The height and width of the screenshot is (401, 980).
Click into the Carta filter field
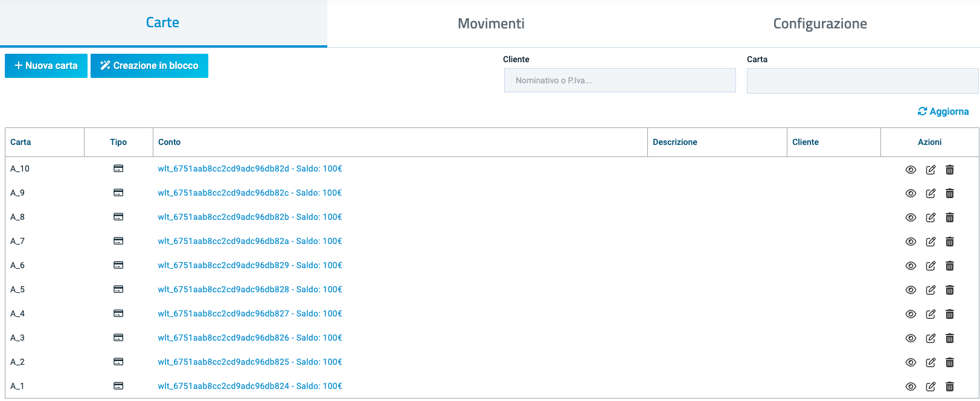click(862, 81)
